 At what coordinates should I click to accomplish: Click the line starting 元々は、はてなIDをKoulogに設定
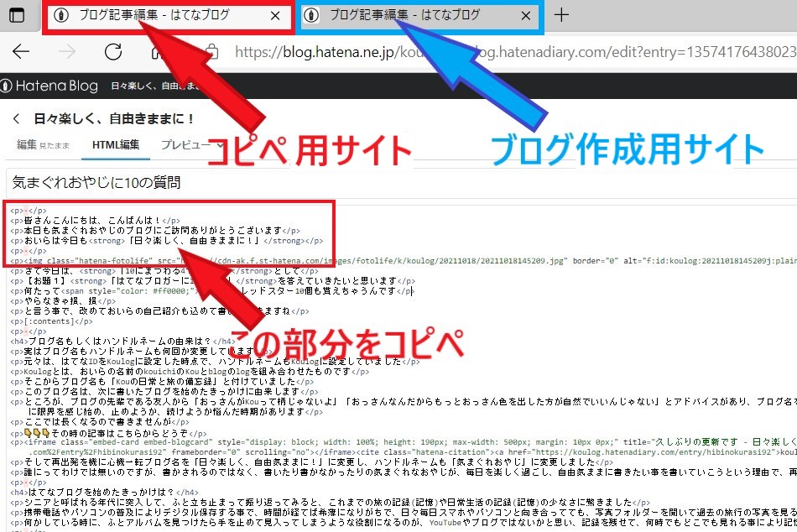215,362
